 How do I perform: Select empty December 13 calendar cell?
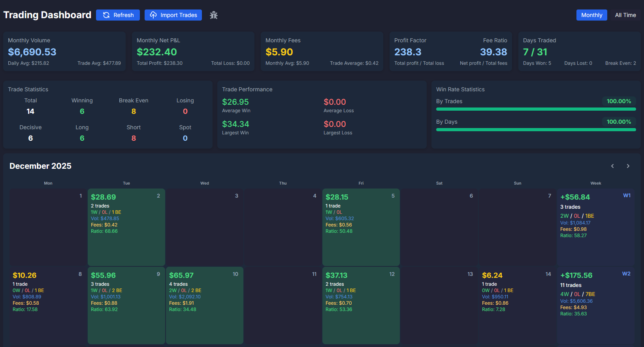tap(439, 306)
